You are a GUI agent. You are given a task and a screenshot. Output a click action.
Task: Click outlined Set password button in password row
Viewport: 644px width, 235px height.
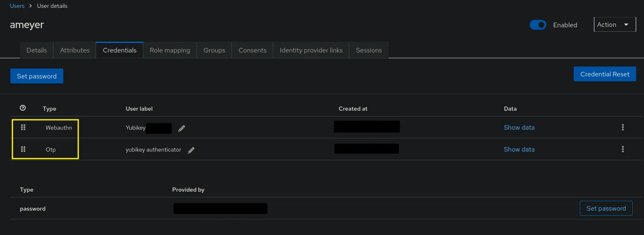click(x=606, y=209)
